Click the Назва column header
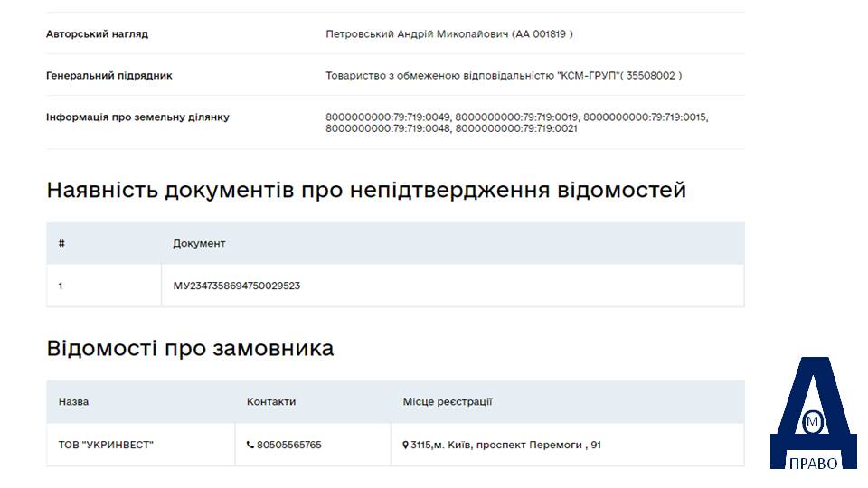Image resolution: width=868 pixels, height=488 pixels. click(x=73, y=401)
